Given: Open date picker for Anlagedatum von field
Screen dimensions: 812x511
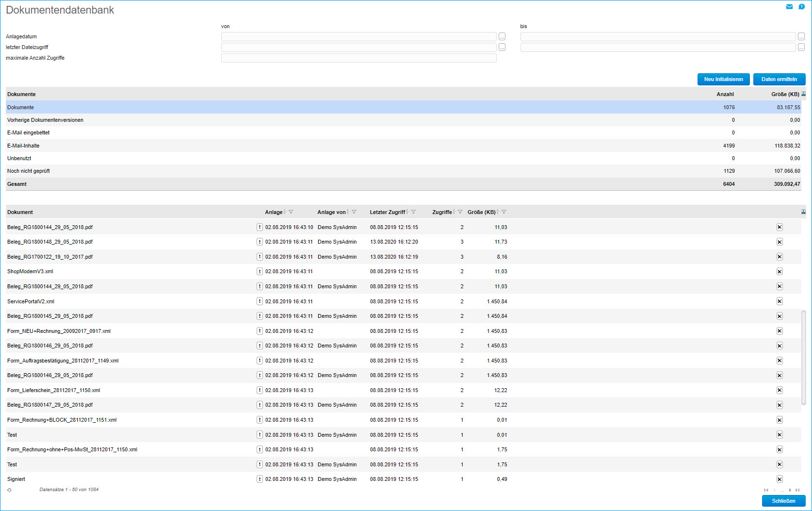Looking at the screenshot, I should [502, 37].
